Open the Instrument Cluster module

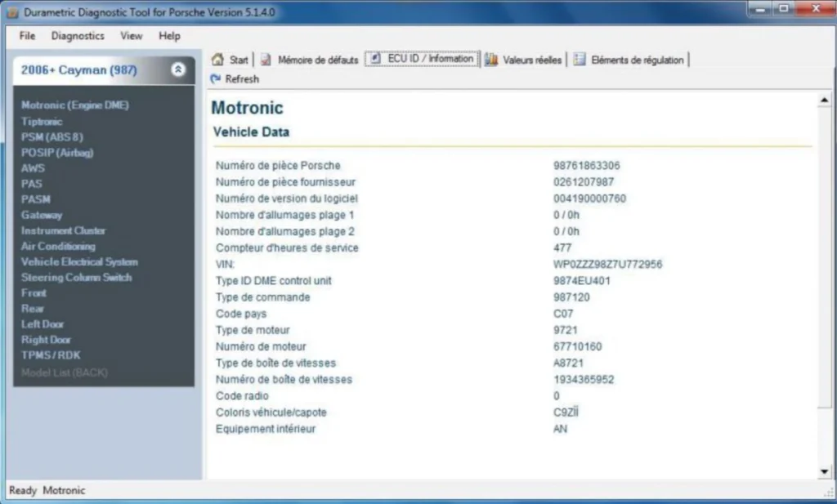(63, 230)
